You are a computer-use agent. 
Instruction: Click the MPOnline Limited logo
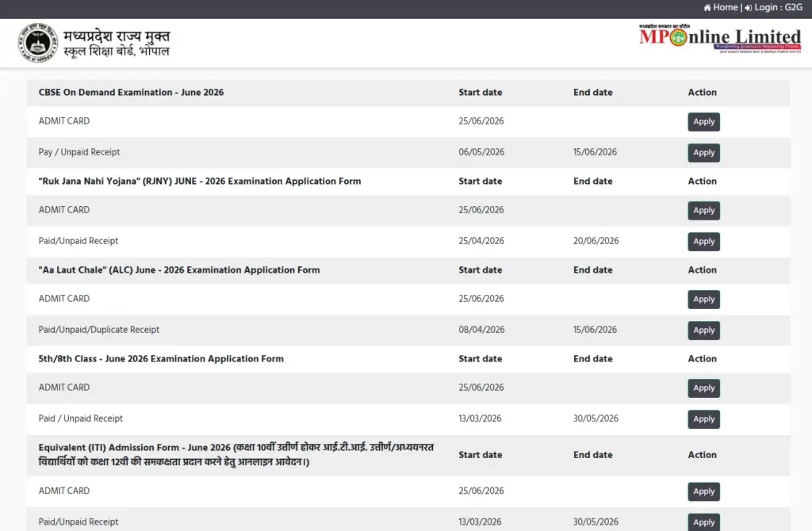point(720,39)
